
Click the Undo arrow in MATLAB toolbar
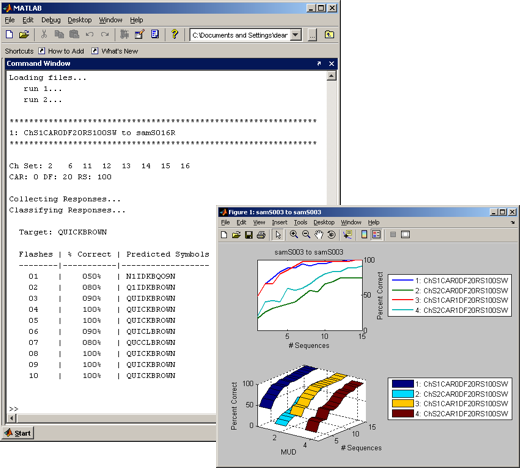coord(89,34)
